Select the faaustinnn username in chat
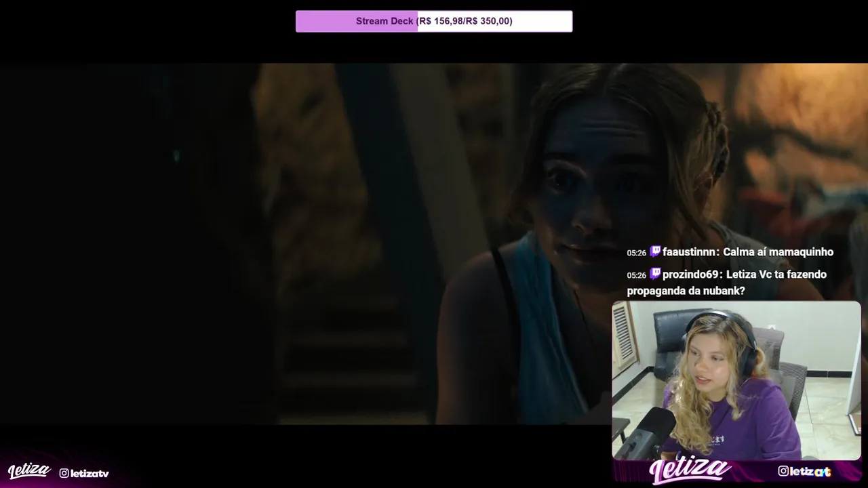Image resolution: width=868 pixels, height=488 pixels. (689, 252)
